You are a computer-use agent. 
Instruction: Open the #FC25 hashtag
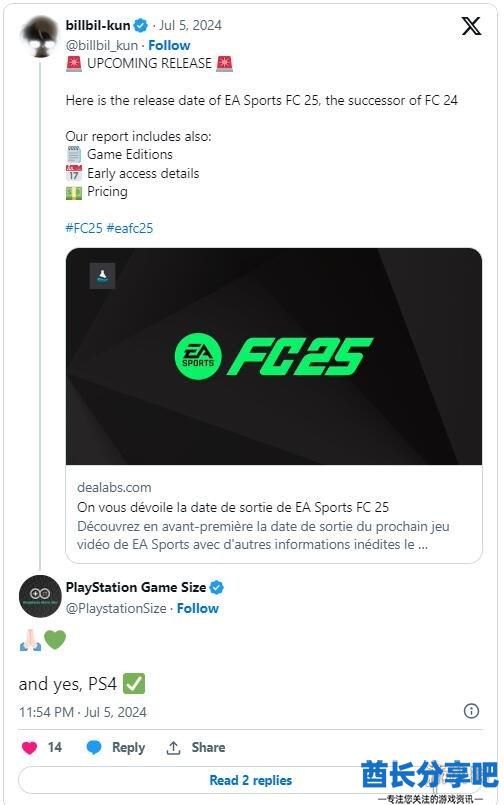pos(84,228)
